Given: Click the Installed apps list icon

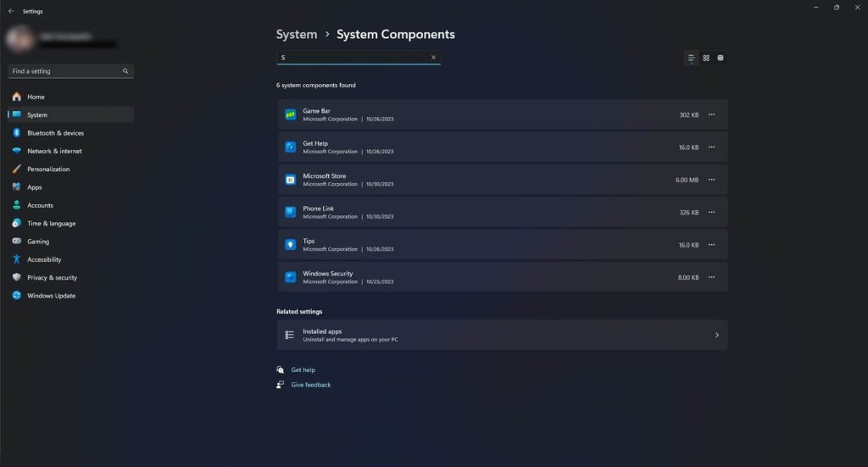Looking at the screenshot, I should coord(290,335).
